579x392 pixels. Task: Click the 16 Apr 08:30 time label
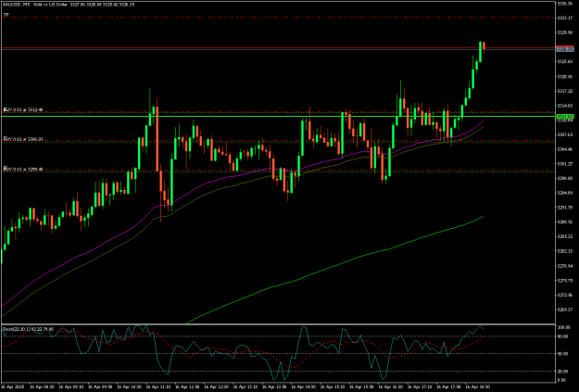(42, 386)
